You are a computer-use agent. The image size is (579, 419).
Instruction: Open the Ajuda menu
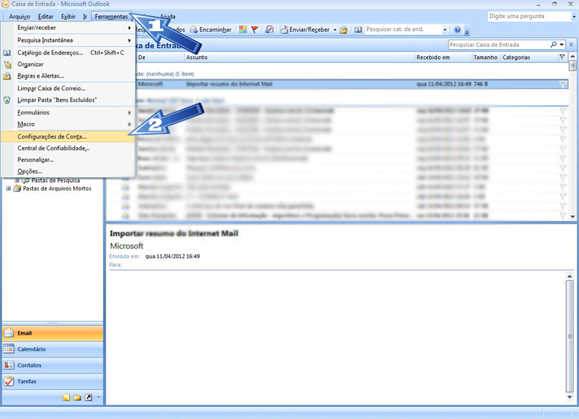click(x=168, y=17)
